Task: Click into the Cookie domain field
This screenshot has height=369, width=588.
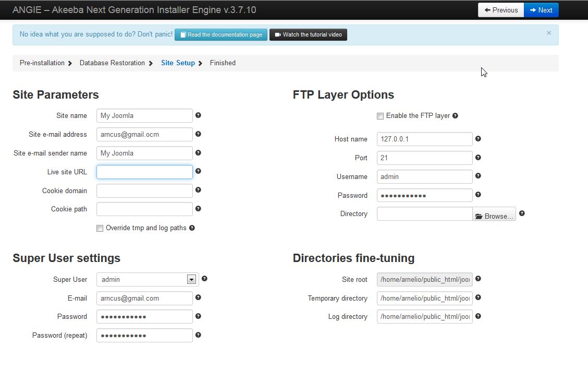Action: click(144, 191)
